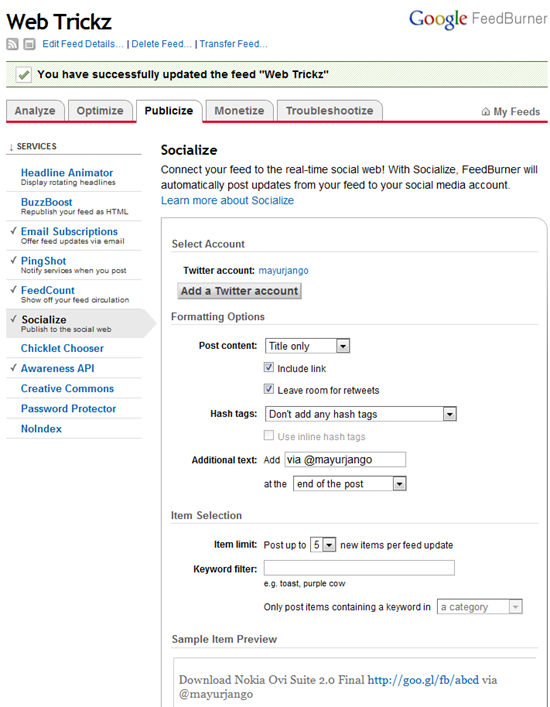Screen dimensions: 550x707
Task: Open the 'a category' keyword dropdown
Action: coord(480,607)
